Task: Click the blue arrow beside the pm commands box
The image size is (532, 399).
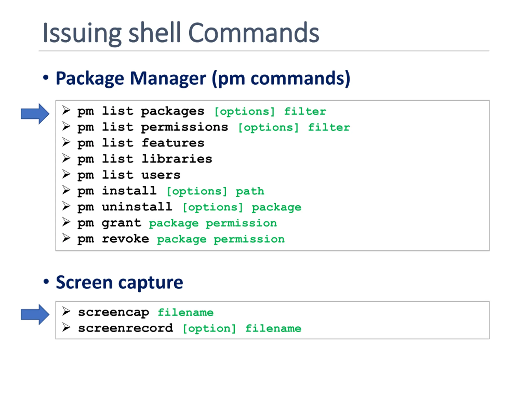Action: pyautogui.click(x=35, y=114)
